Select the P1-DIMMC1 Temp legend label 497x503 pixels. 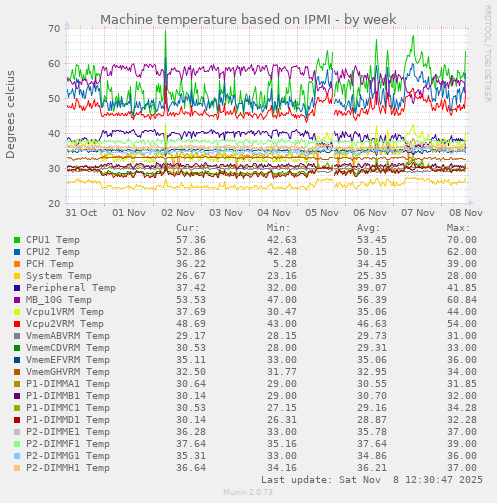[x=68, y=408]
